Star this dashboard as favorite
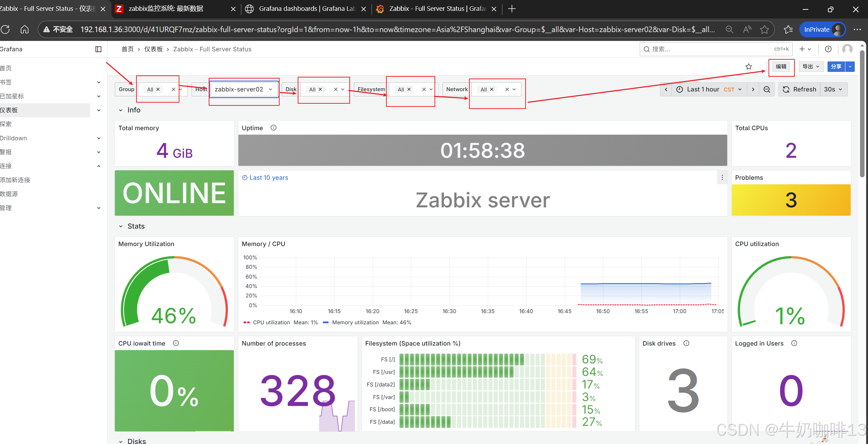The width and height of the screenshot is (868, 444). click(x=748, y=67)
